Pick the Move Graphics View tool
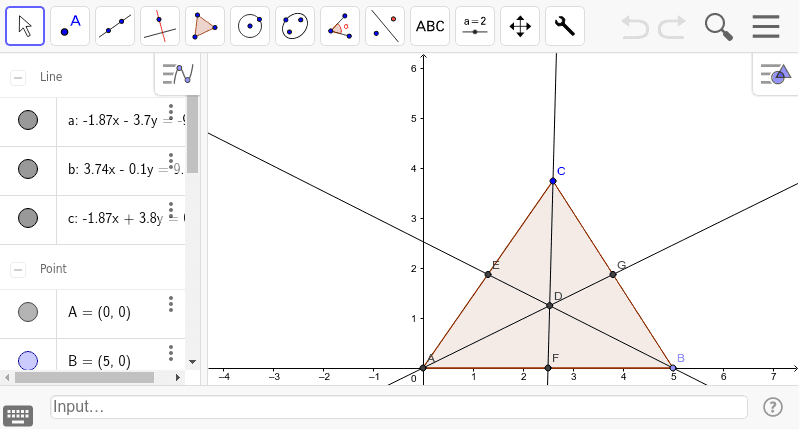 (x=520, y=26)
